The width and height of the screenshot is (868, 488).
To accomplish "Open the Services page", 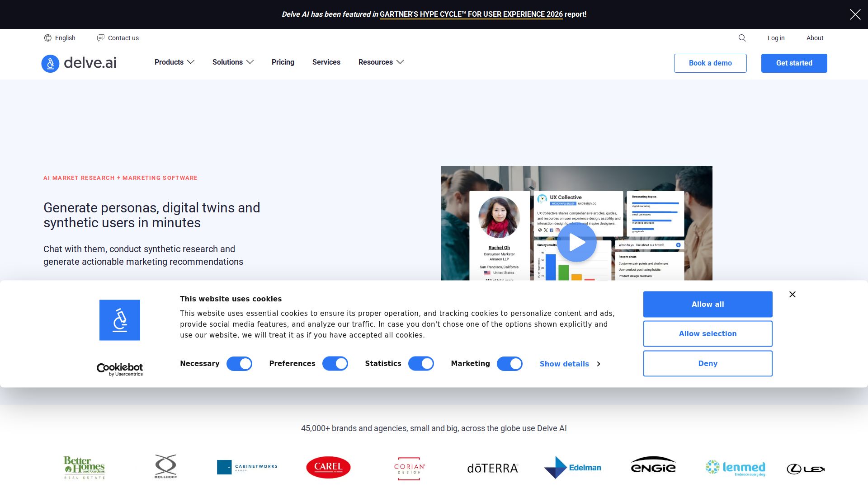I will 326,62.
